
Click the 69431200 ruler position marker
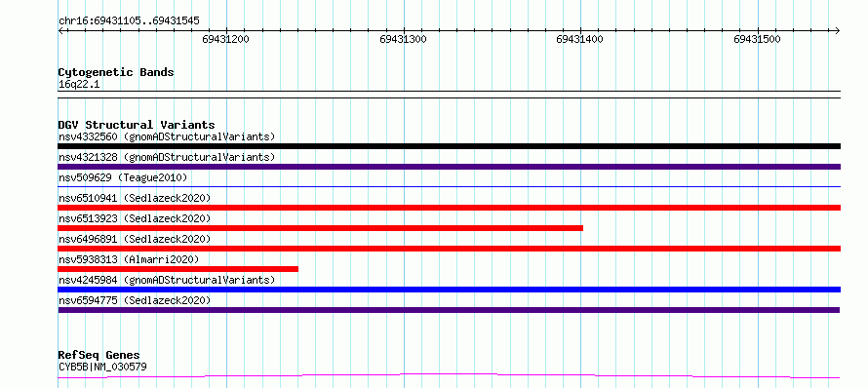226,39
